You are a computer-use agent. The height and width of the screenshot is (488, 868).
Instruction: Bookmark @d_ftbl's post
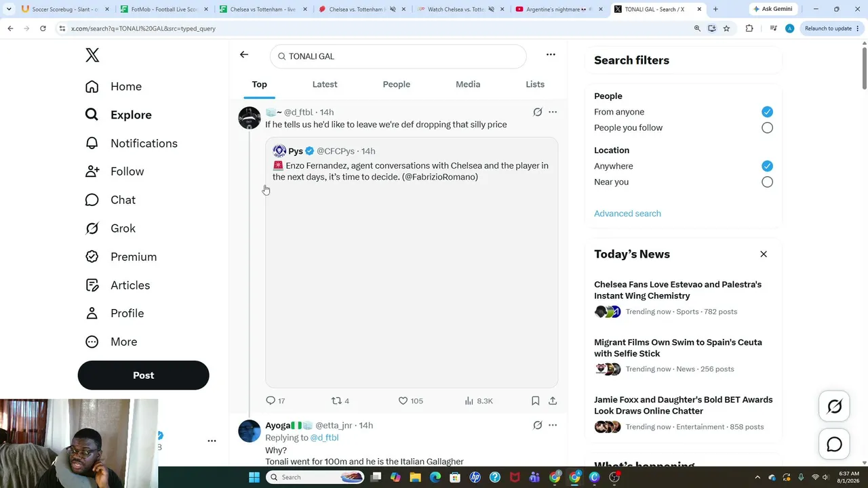(x=535, y=401)
